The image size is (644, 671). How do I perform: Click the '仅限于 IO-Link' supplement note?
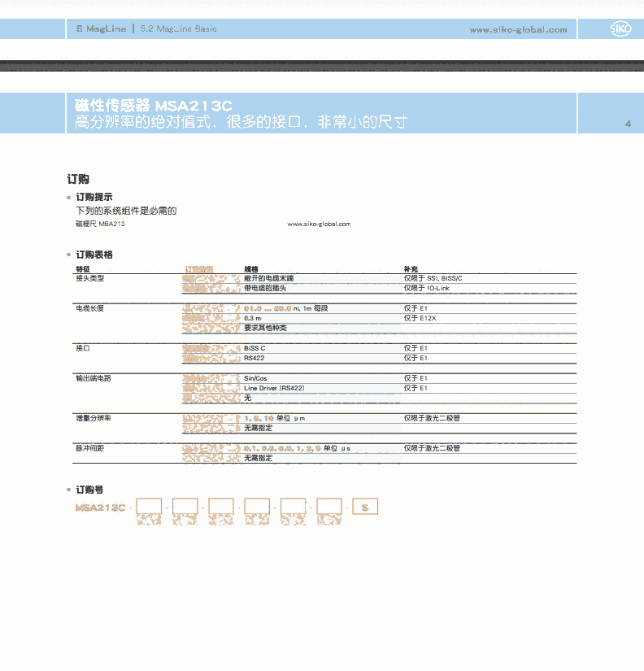coord(426,288)
